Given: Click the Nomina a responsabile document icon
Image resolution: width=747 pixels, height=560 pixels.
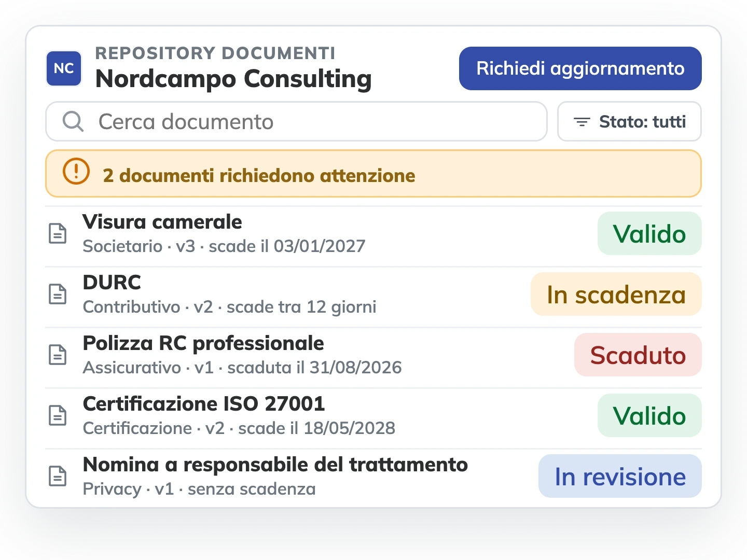Looking at the screenshot, I should [x=58, y=477].
